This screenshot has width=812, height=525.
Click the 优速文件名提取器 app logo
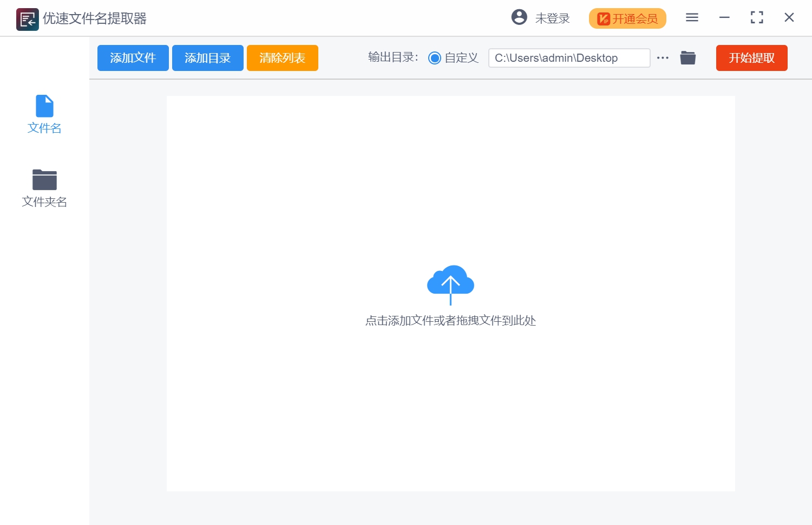coord(27,17)
